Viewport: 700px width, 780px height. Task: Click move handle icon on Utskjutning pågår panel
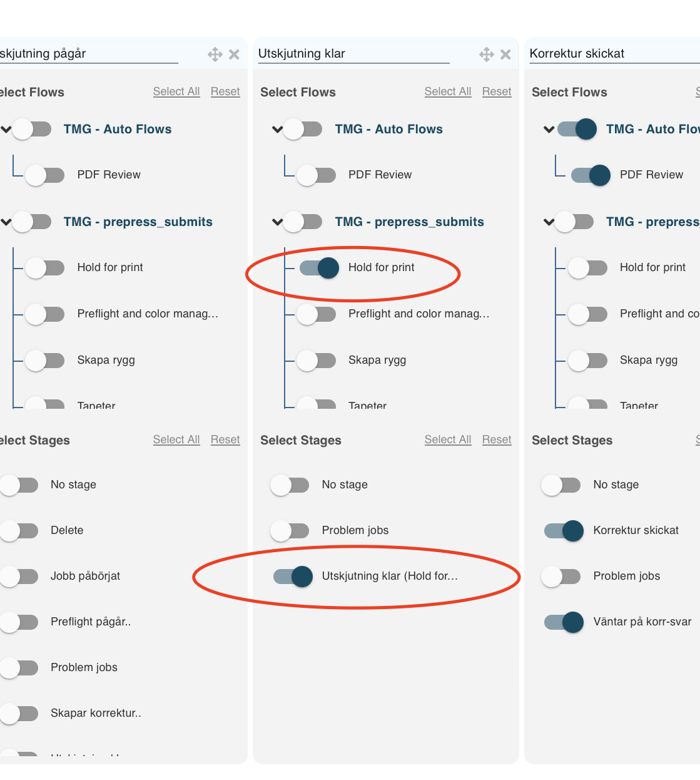click(x=215, y=54)
